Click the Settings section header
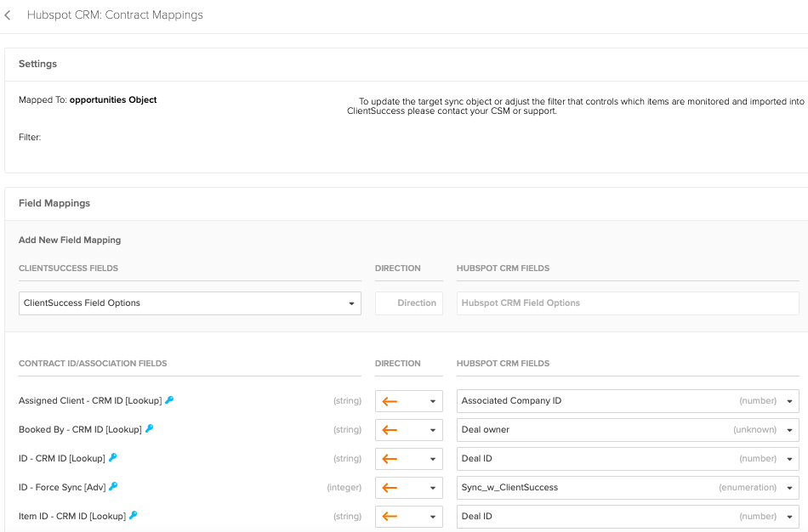This screenshot has height=532, width=808. pos(37,64)
